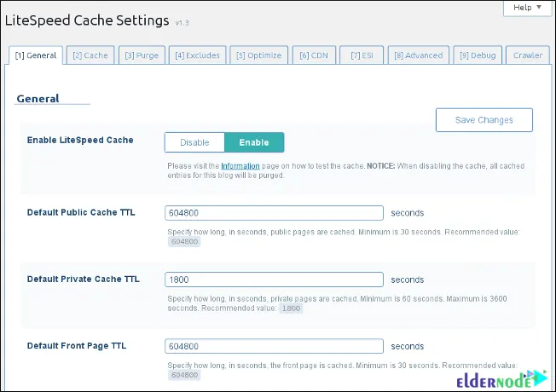Click recommended value 1800 under Private Cache TTL
The height and width of the screenshot is (392, 556).
[291, 308]
